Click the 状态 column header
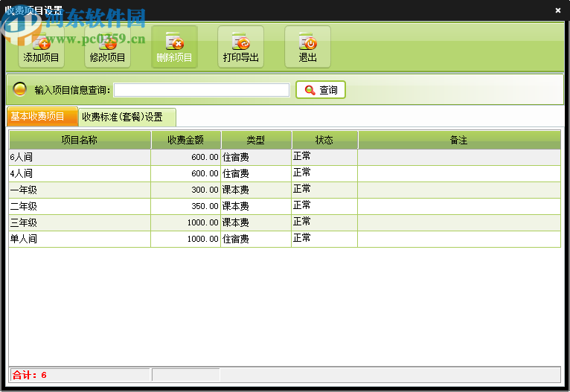The height and width of the screenshot is (392, 570). (x=324, y=140)
